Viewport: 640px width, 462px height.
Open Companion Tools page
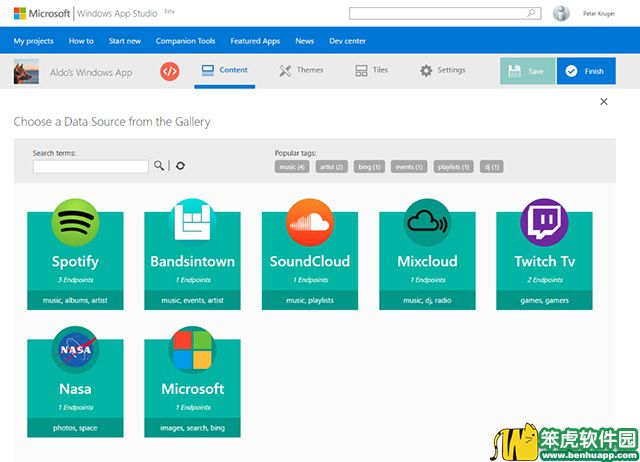[x=185, y=41]
